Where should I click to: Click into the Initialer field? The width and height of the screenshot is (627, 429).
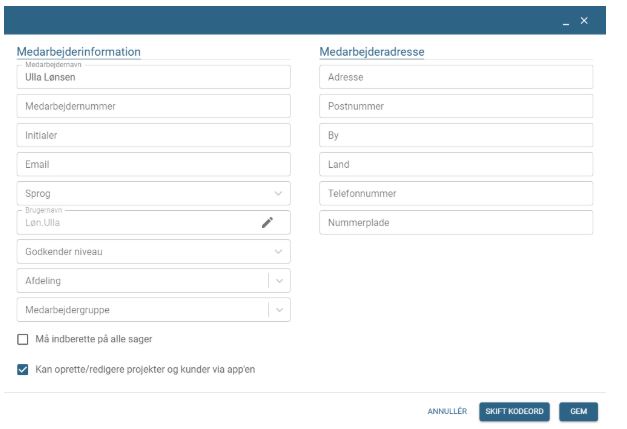tap(153, 135)
